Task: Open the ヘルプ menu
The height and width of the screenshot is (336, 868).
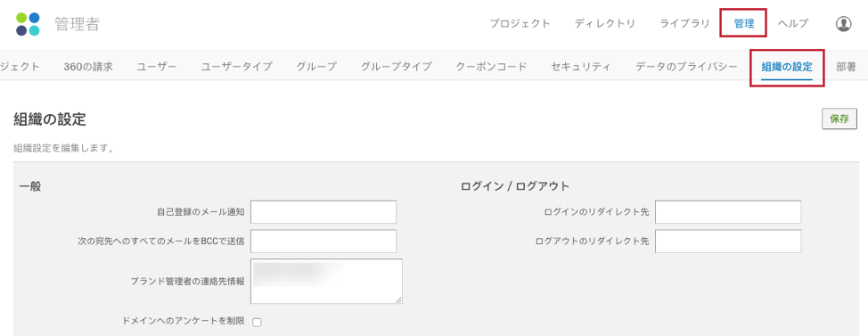Action: click(x=793, y=24)
